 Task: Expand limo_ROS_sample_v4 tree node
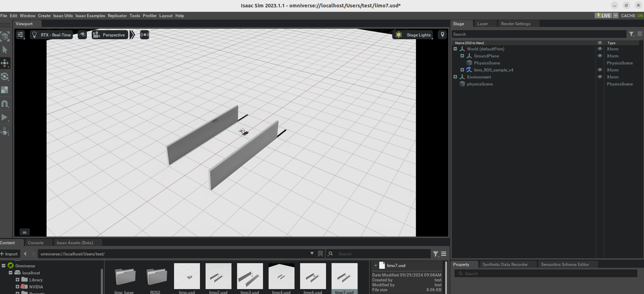462,70
